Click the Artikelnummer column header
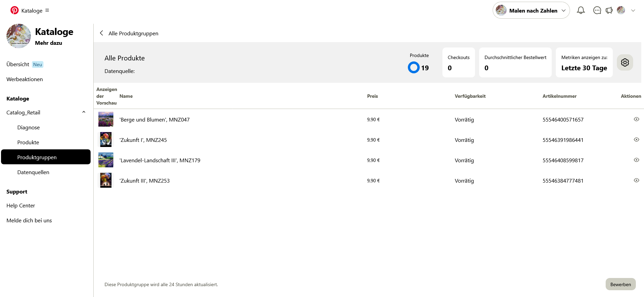This screenshot has width=644, height=297. pos(560,96)
